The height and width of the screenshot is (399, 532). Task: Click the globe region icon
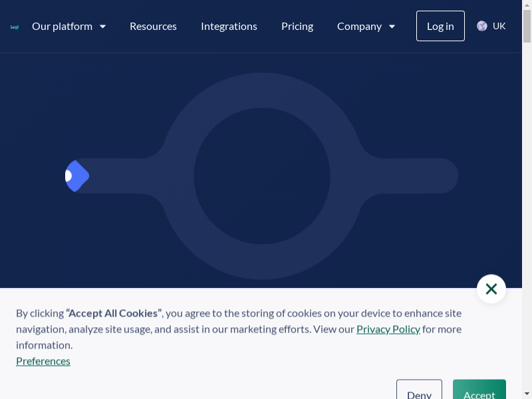point(482,26)
